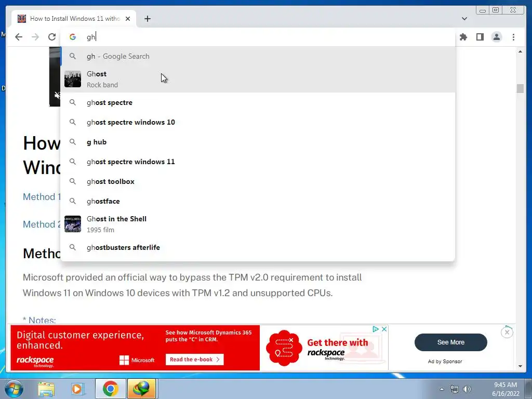Click search icon beside 'ghostbusters afterlife'
Viewport: 532px width, 399px height.
73,247
